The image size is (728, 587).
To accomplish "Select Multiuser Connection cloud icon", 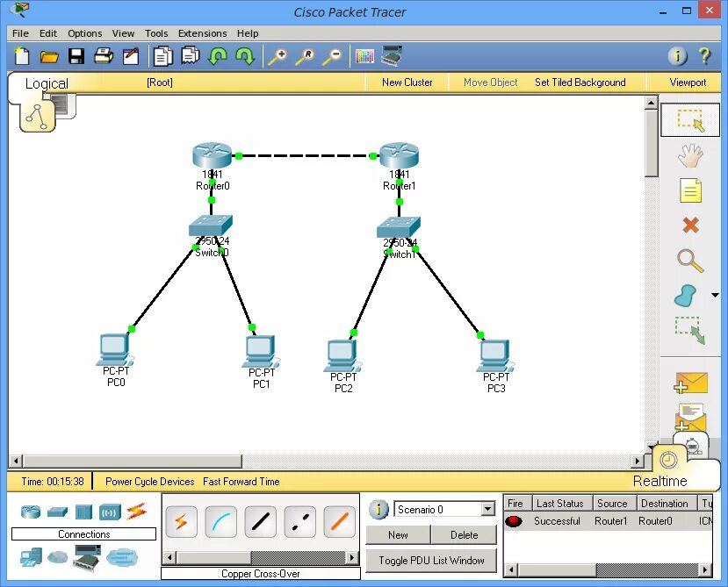I will [x=122, y=557].
